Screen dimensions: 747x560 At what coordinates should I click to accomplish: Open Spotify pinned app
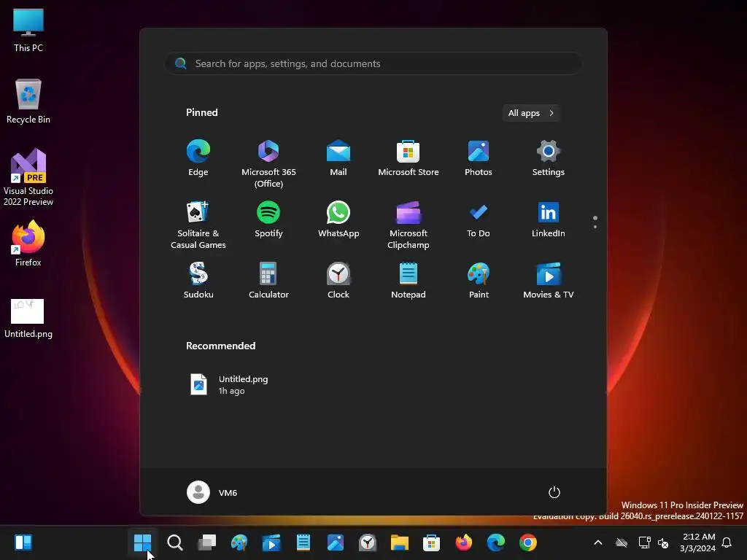click(268, 219)
